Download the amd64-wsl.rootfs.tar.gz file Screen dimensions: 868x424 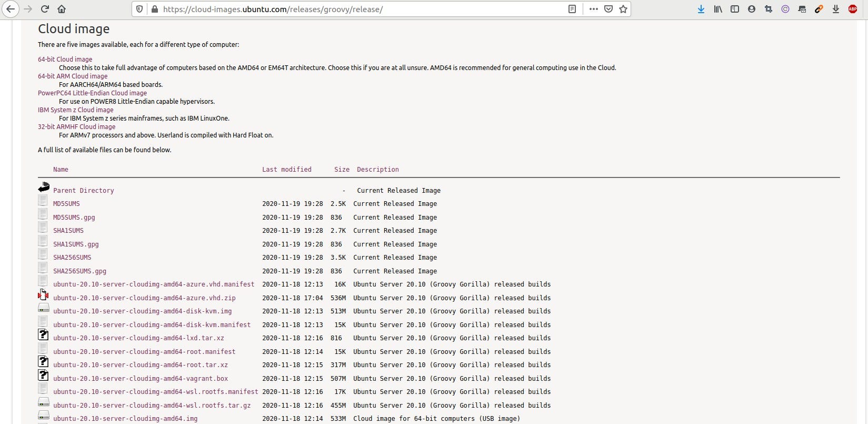(152, 406)
